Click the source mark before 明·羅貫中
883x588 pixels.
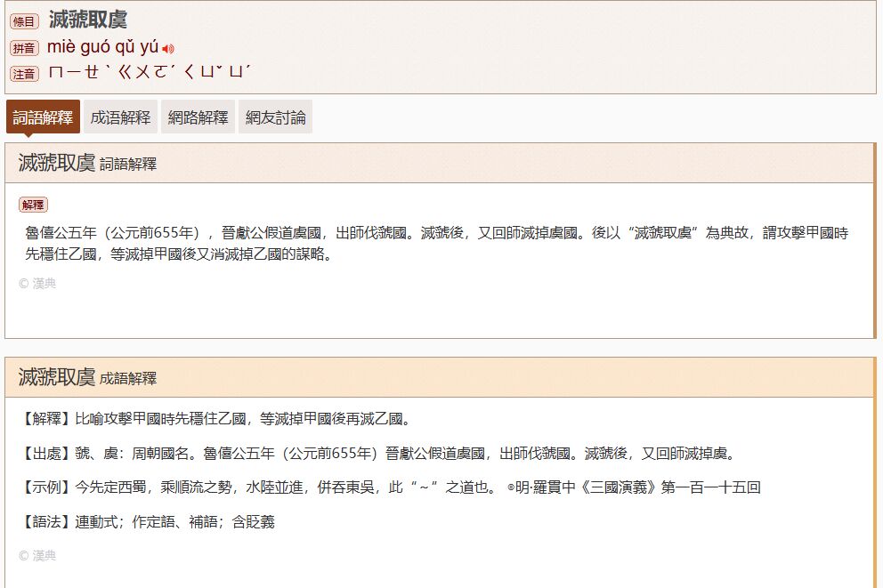click(x=510, y=488)
